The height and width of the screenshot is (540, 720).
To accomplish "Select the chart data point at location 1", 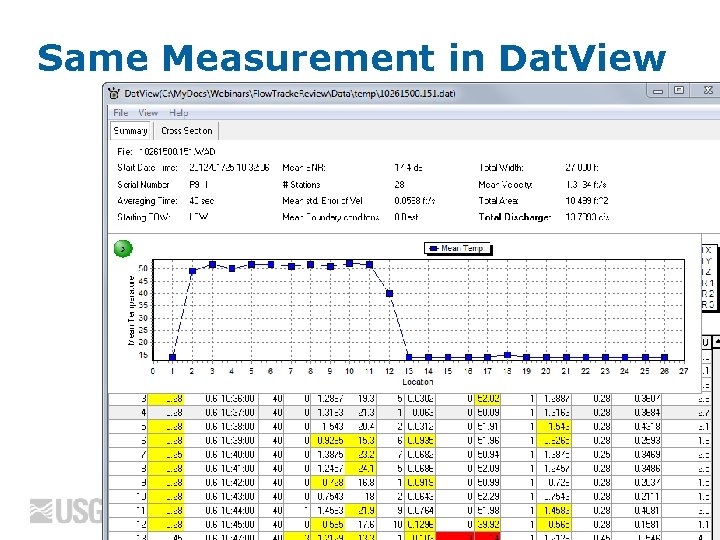I will [x=173, y=357].
